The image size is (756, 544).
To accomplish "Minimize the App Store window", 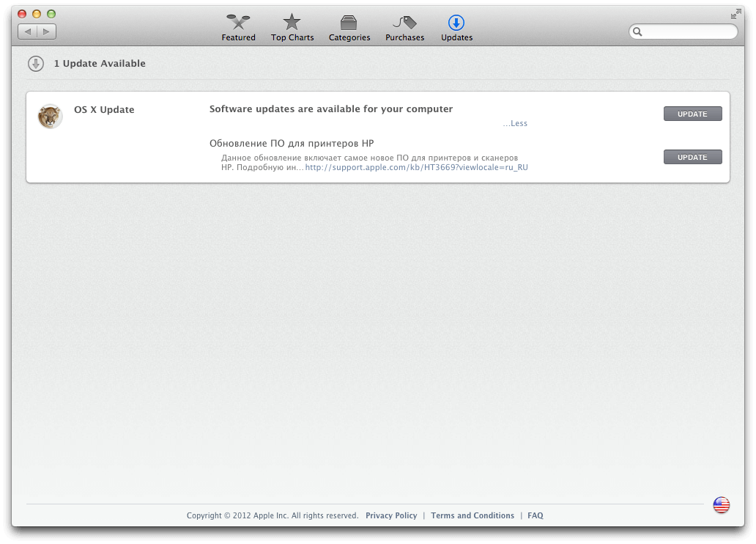I will click(x=37, y=14).
